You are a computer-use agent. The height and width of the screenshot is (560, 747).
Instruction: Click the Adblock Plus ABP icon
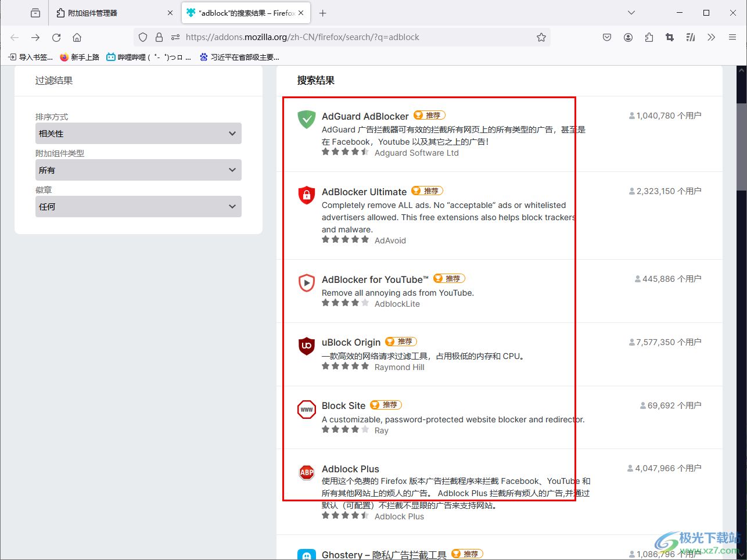307,472
